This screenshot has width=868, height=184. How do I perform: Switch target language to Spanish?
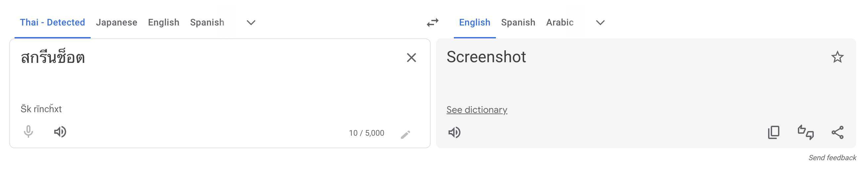tap(518, 23)
